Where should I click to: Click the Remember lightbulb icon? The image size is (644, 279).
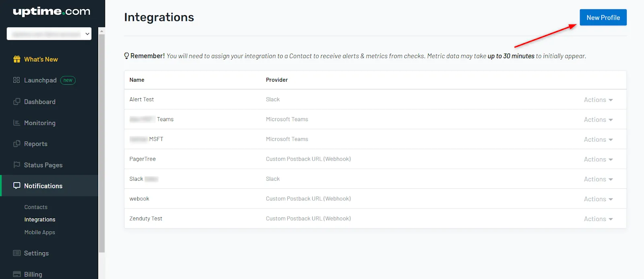click(x=126, y=56)
